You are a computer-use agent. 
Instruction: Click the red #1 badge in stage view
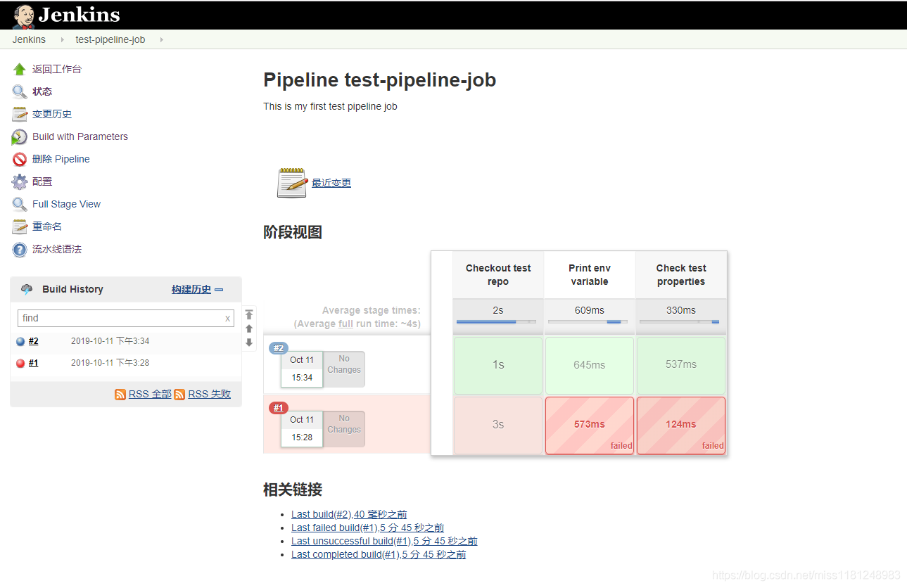tap(279, 408)
